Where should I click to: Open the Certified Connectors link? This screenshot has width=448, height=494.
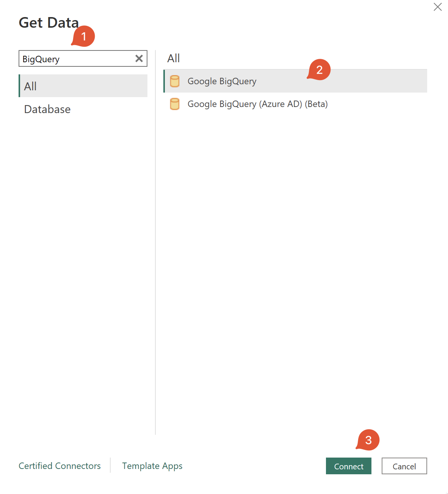click(60, 466)
